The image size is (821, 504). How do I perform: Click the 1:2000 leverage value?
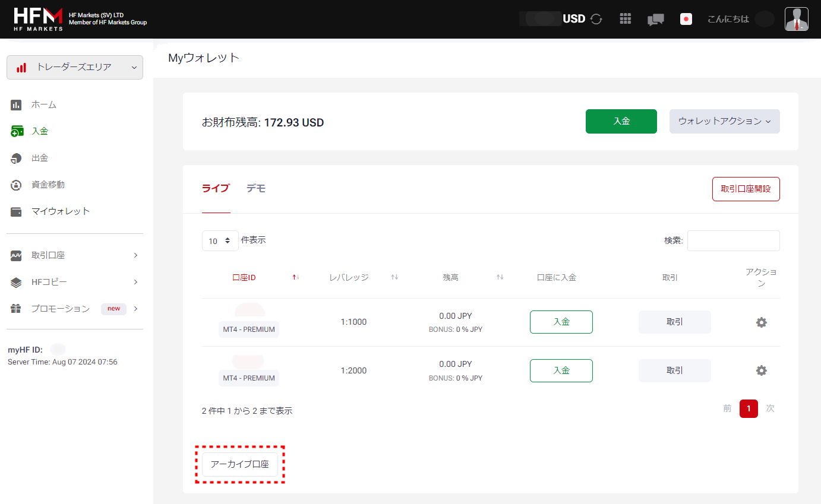(353, 370)
